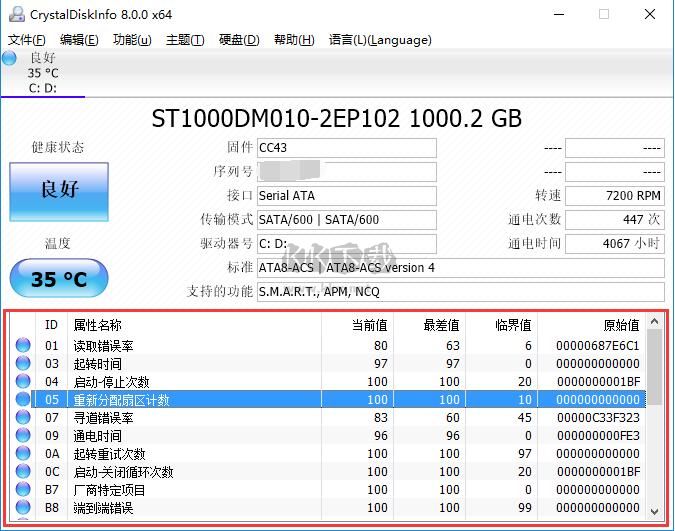675x531 pixels.
Task: Click status orb for row B8 端到端错误
Action: 23,507
